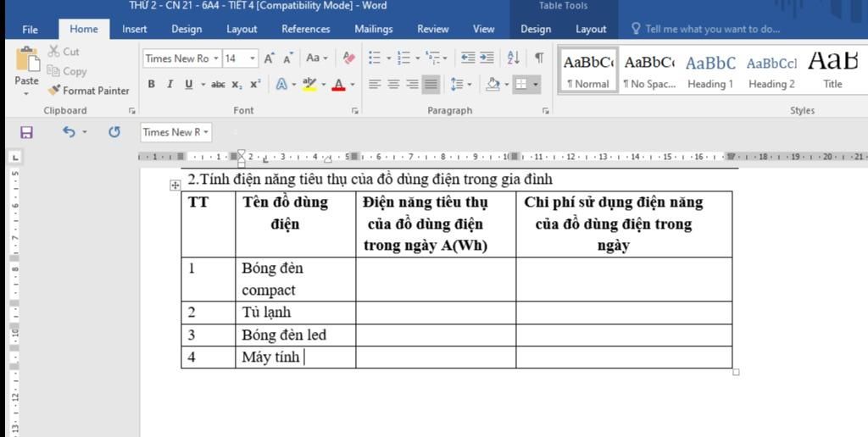Viewport: 868px width, 437px height.
Task: Apply numbered list formatting
Action: coord(403,58)
